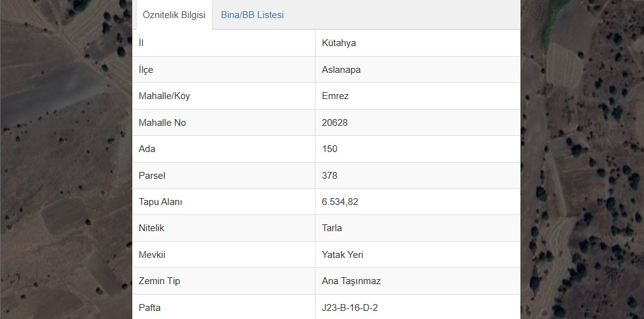Select the Tarla value in Nitelik row
This screenshot has height=319, width=644.
pos(332,228)
